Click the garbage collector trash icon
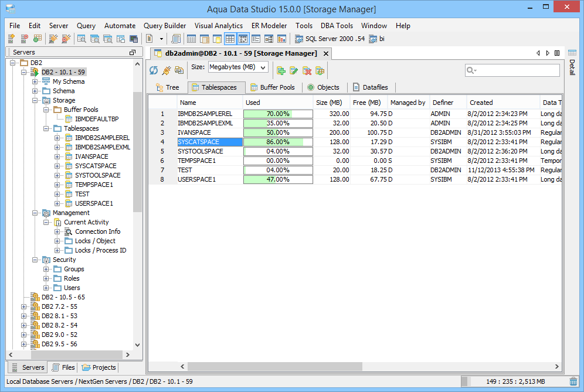 tap(573, 381)
